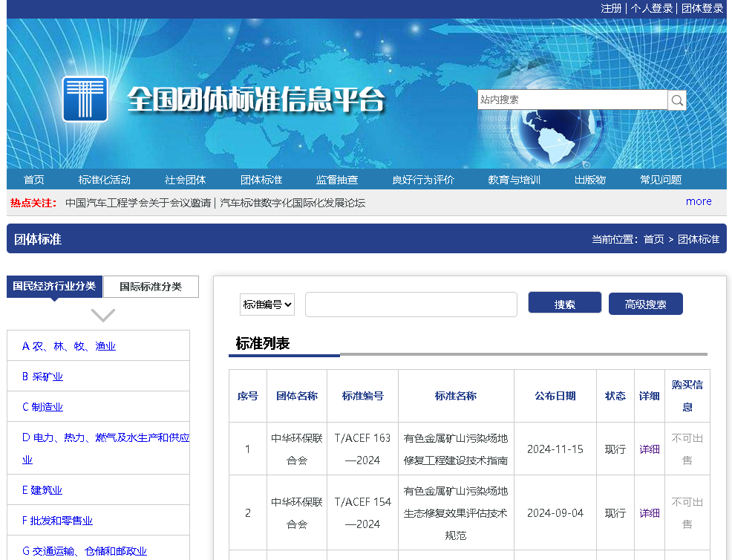Open the 注册 link at top
The width and height of the screenshot is (732, 560).
click(x=611, y=8)
